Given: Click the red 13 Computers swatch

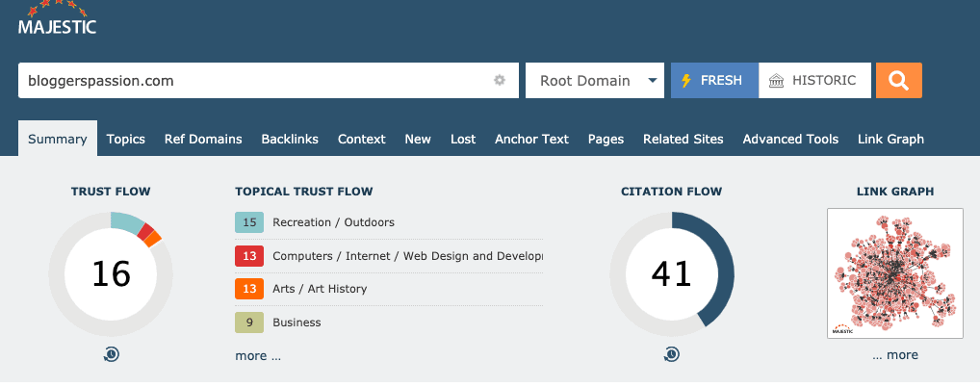Looking at the screenshot, I should tap(249, 256).
